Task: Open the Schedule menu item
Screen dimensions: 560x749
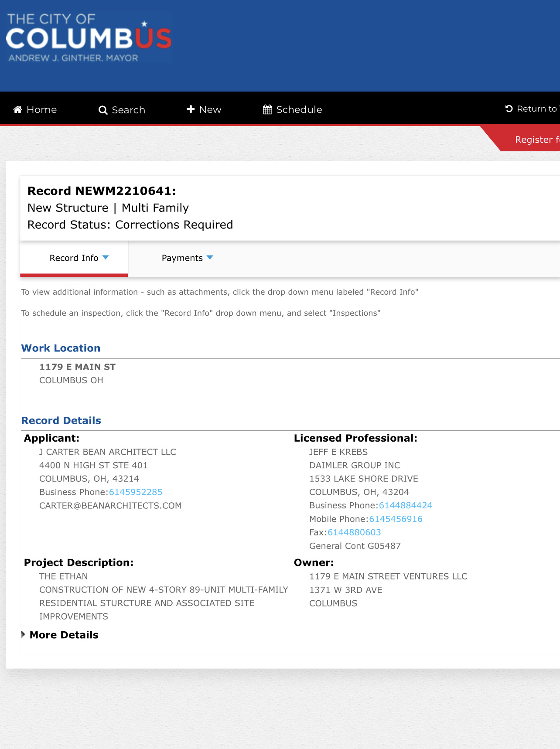Action: (292, 109)
